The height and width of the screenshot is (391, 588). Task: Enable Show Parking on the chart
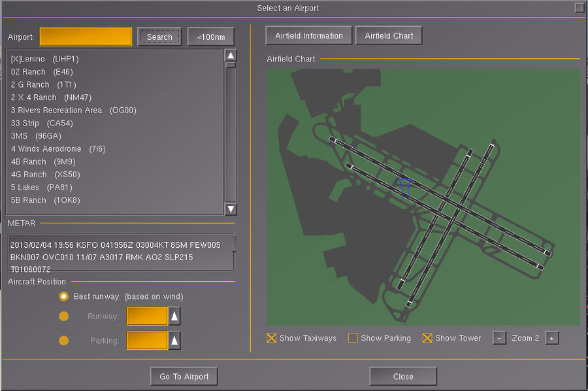[353, 338]
